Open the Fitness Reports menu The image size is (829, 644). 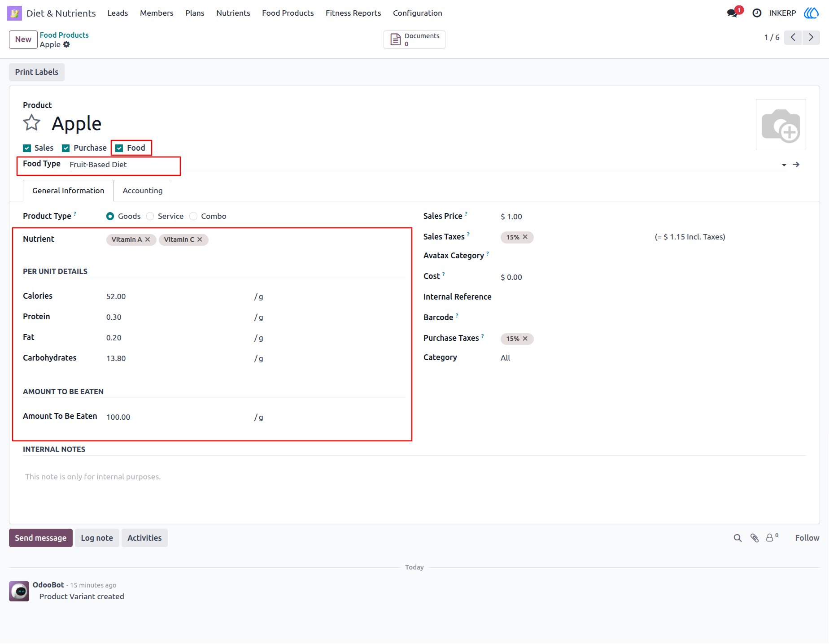(x=353, y=13)
